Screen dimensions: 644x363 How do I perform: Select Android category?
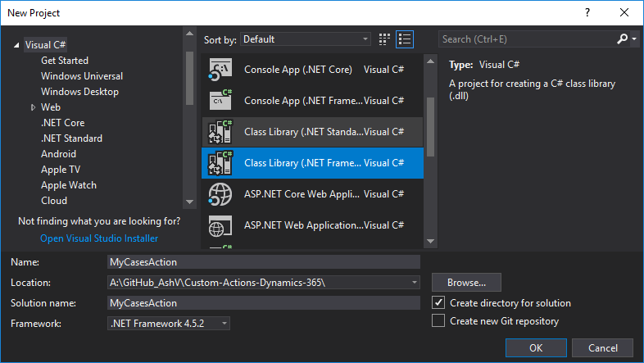point(58,154)
